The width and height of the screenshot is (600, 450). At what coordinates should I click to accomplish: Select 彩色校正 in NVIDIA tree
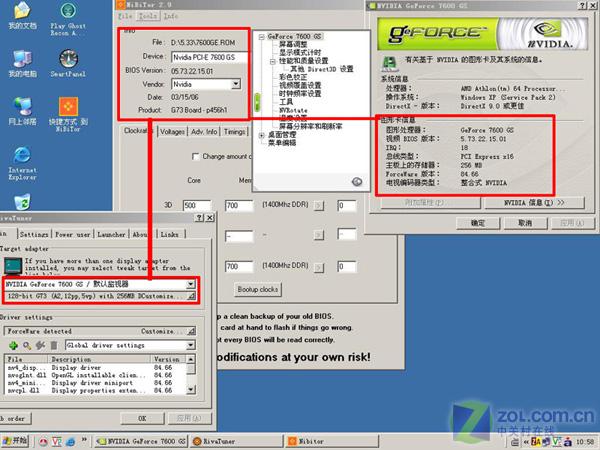(x=293, y=77)
